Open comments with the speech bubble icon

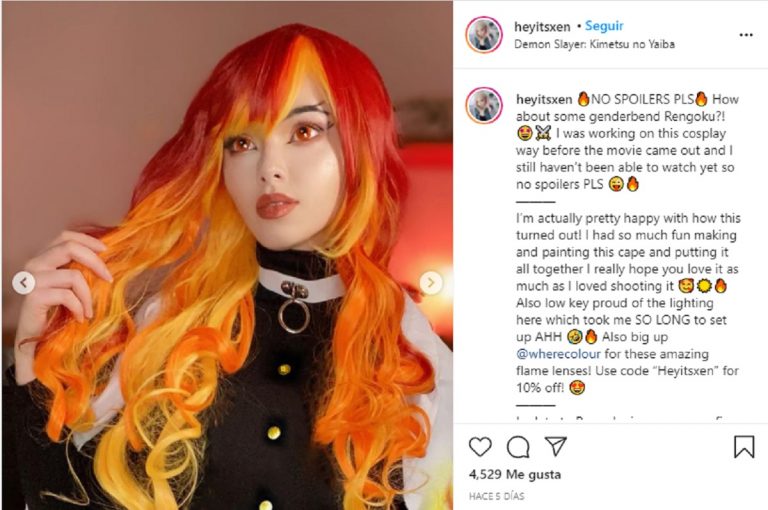point(518,447)
